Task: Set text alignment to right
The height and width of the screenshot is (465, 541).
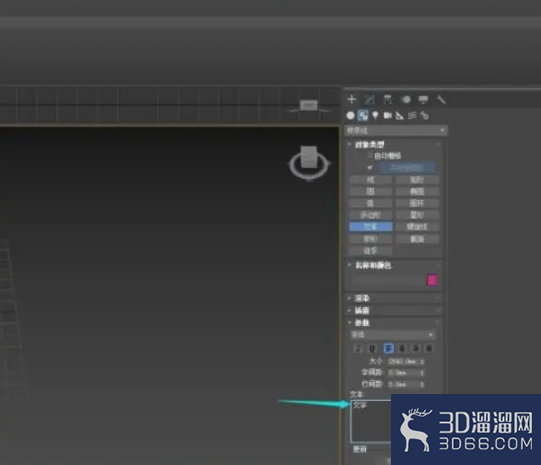Action: pos(415,348)
